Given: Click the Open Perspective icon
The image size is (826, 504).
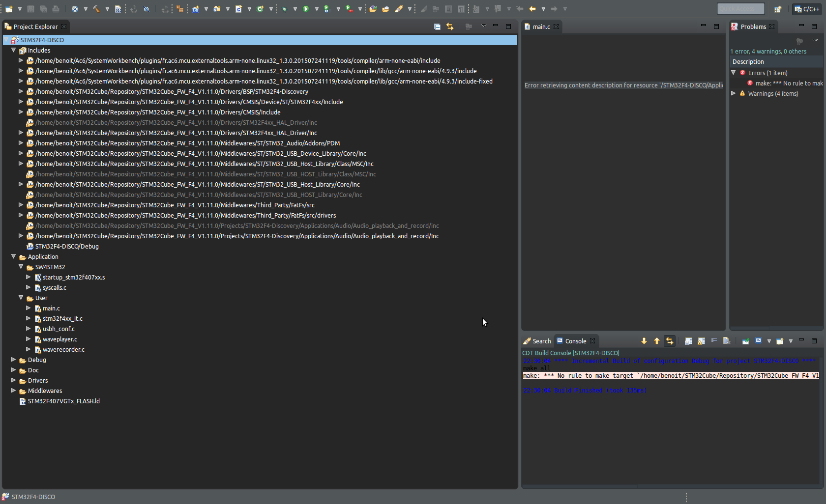Looking at the screenshot, I should (x=777, y=9).
